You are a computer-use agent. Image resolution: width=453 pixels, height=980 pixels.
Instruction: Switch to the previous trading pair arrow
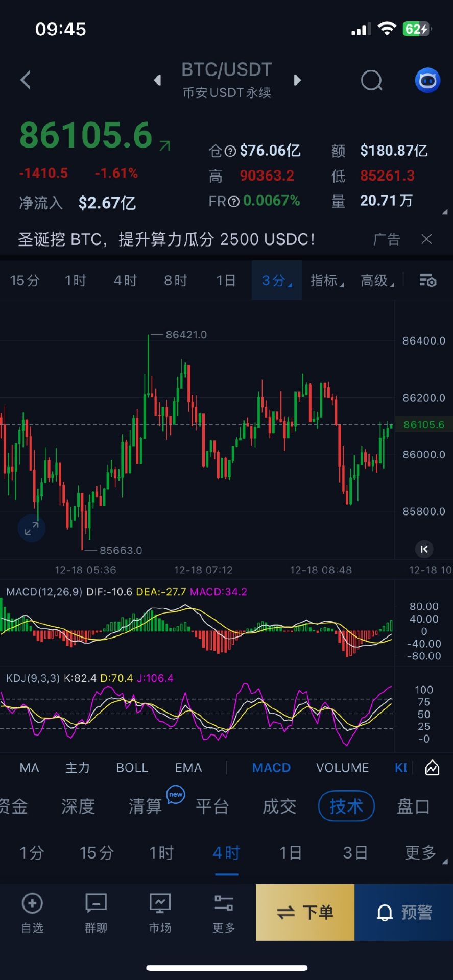(x=157, y=80)
